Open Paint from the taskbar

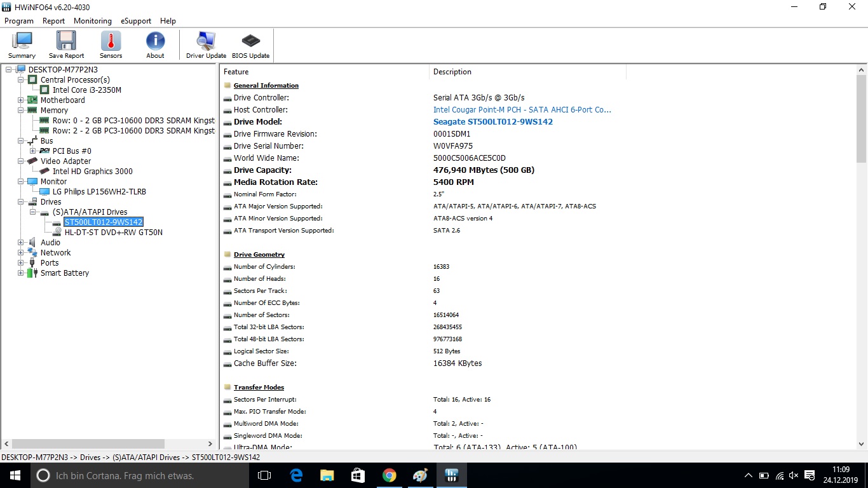point(420,475)
